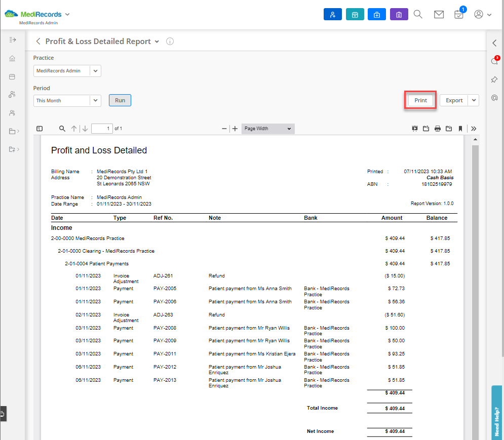The image size is (504, 440).
Task: Click the pin icon in right panel
Action: click(x=494, y=79)
